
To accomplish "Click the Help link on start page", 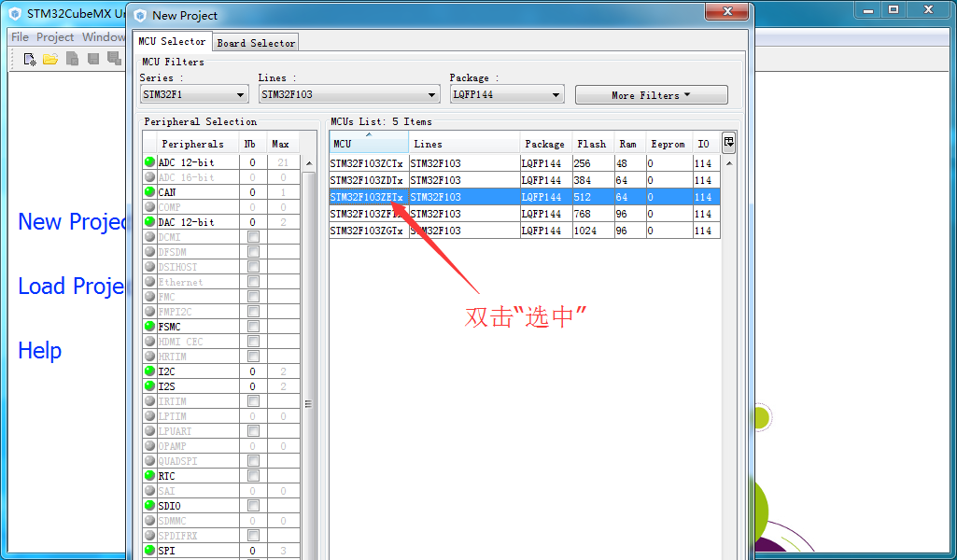I will click(x=39, y=351).
